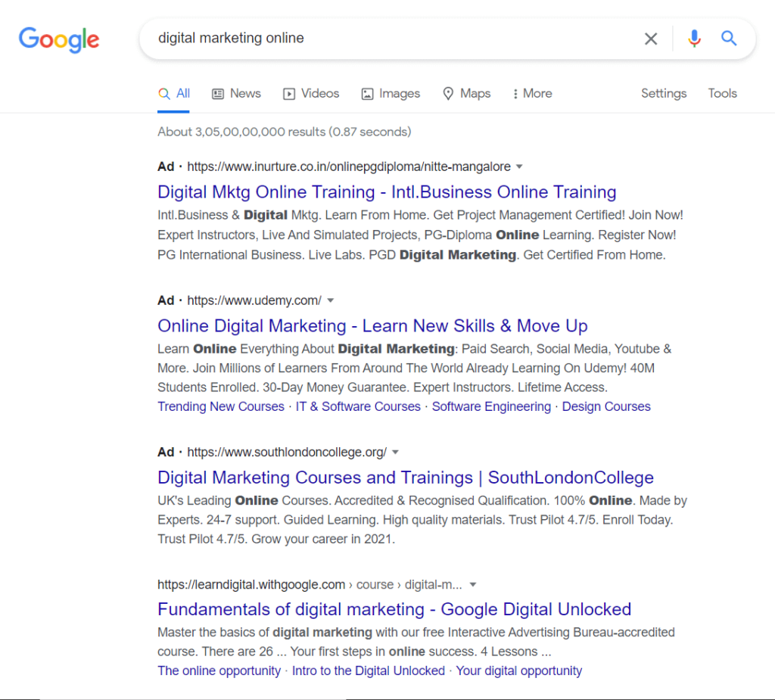The image size is (775, 700).
Task: Open 'Your digital opportunity' sitelink
Action: tap(518, 670)
